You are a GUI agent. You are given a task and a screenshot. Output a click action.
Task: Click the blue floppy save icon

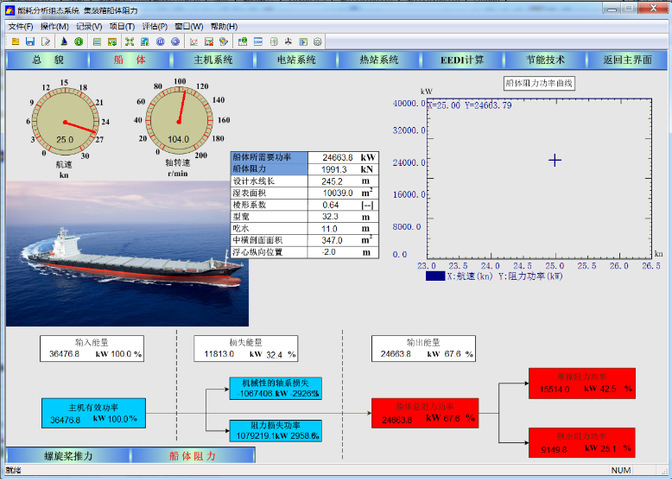(31, 42)
